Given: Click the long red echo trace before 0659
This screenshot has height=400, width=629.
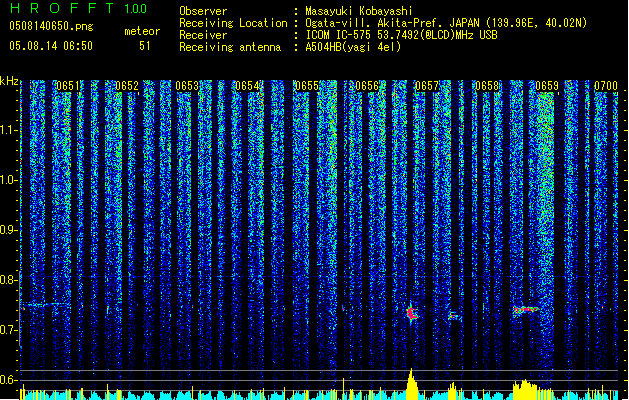Looking at the screenshot, I should click(526, 310).
